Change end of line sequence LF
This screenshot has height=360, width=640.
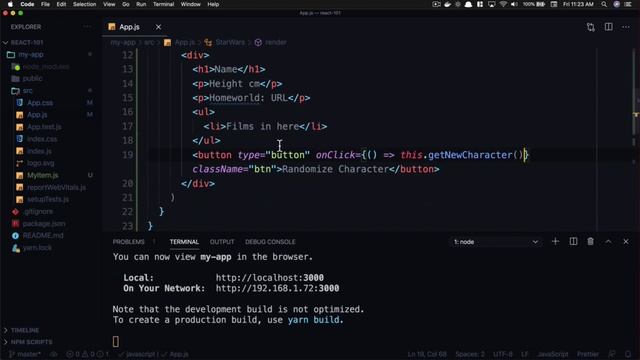(524, 354)
